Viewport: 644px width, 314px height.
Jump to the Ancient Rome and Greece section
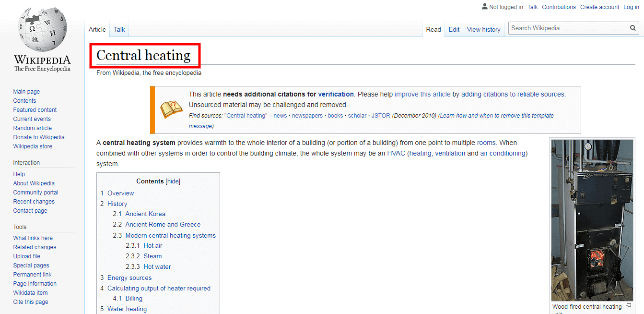pyautogui.click(x=163, y=224)
